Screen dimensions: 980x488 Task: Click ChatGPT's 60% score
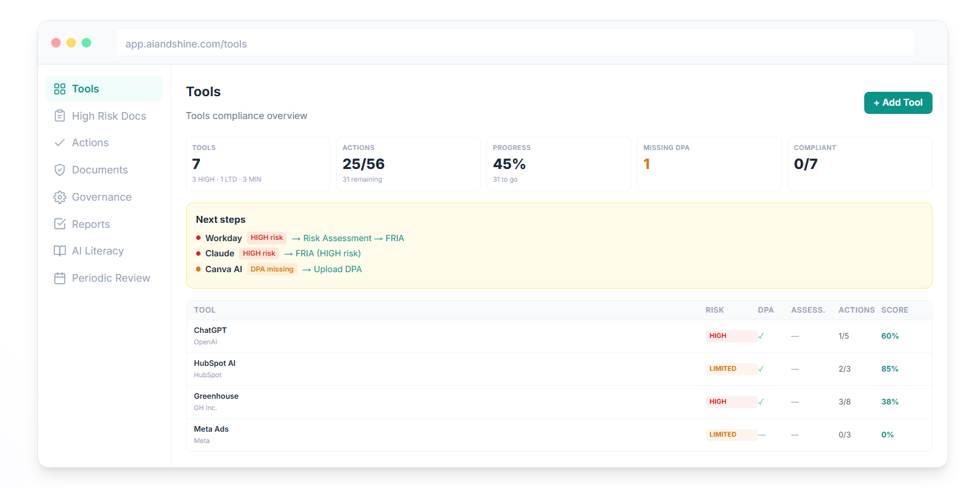point(890,336)
